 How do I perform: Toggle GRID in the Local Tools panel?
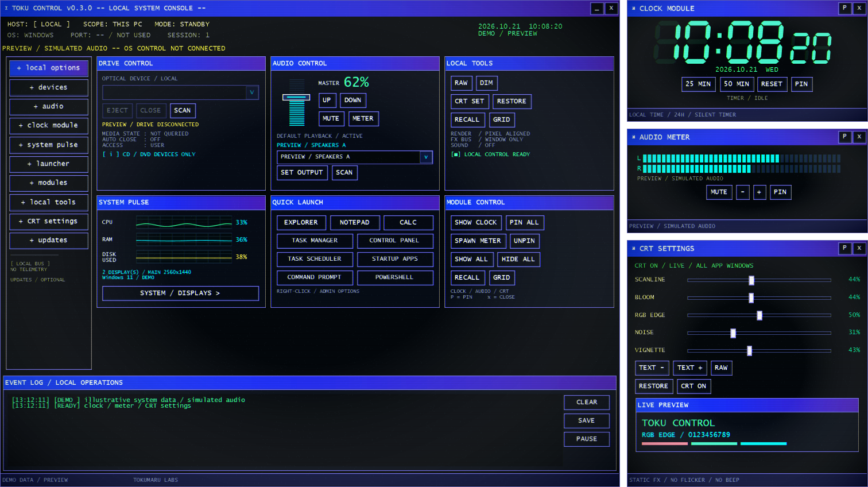click(x=501, y=120)
